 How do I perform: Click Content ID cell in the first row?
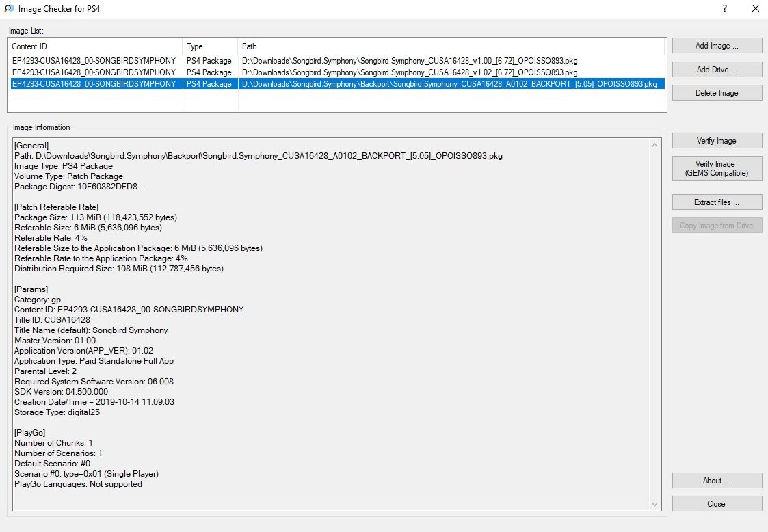click(94, 61)
